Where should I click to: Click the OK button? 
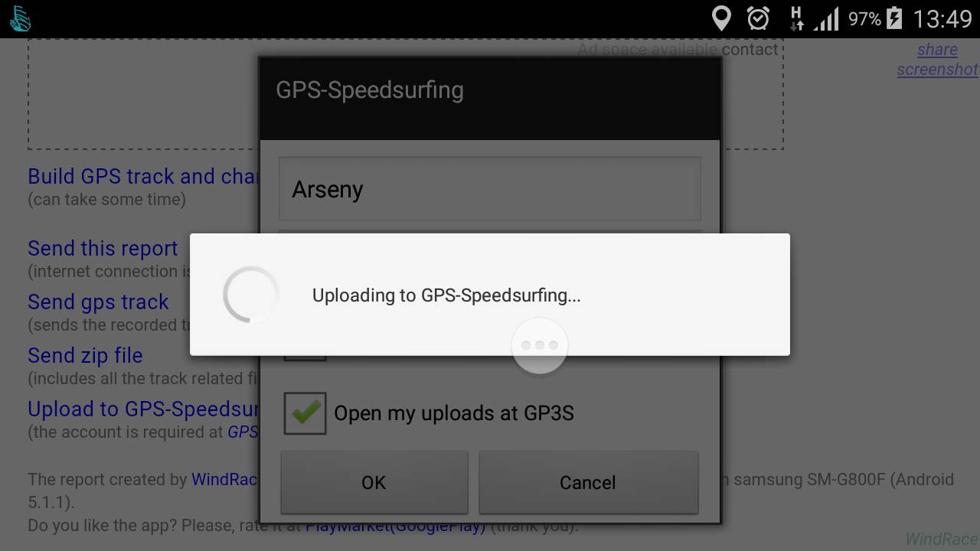[374, 482]
